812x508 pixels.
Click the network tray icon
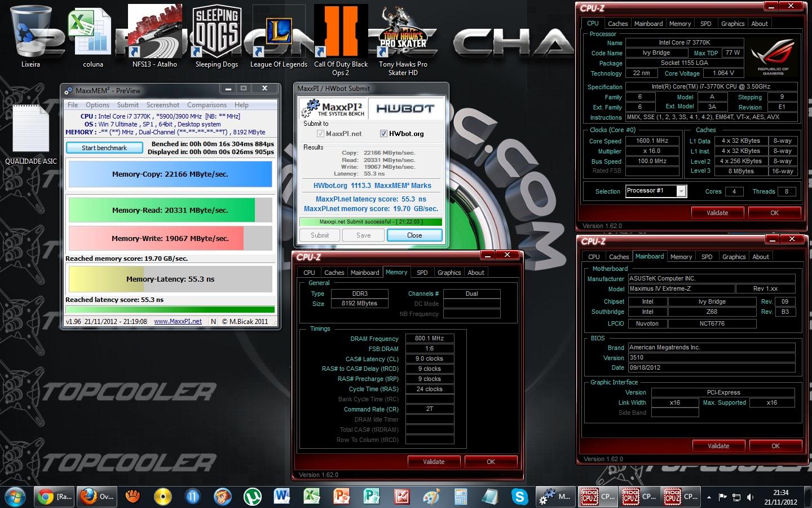pyautogui.click(x=736, y=497)
